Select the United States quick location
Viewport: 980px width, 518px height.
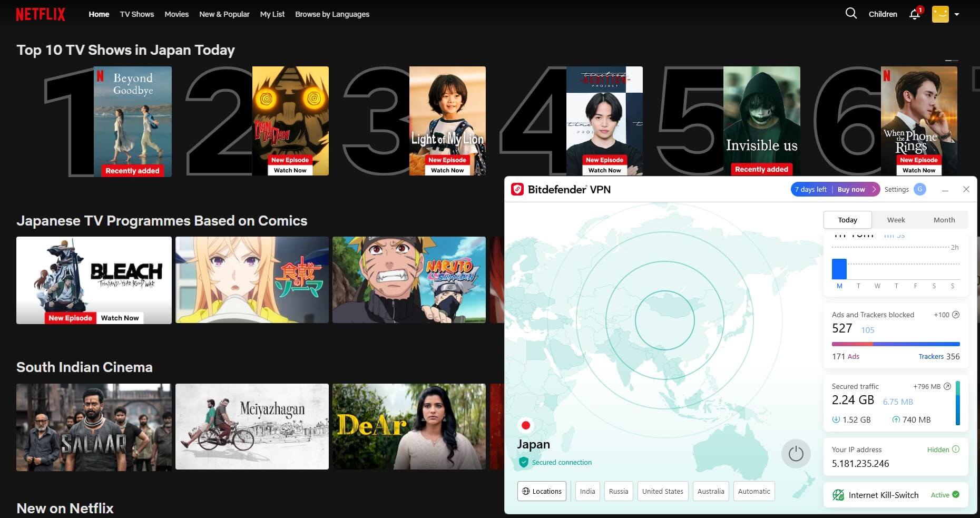662,491
